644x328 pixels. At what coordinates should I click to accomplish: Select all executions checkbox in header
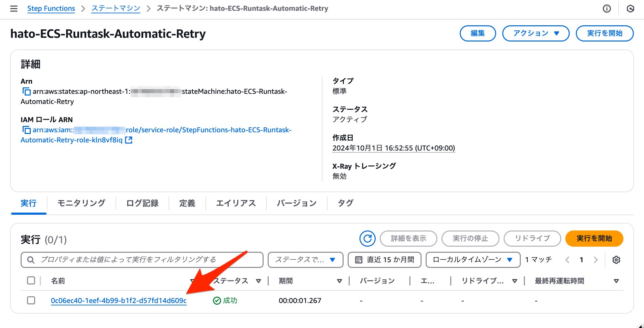click(31, 280)
